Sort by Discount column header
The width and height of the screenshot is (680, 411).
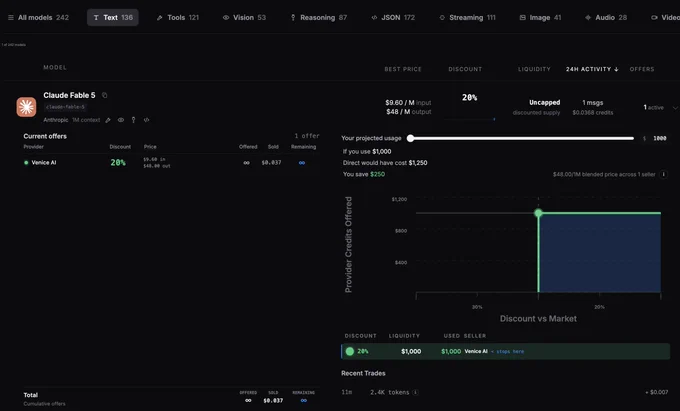pos(465,69)
